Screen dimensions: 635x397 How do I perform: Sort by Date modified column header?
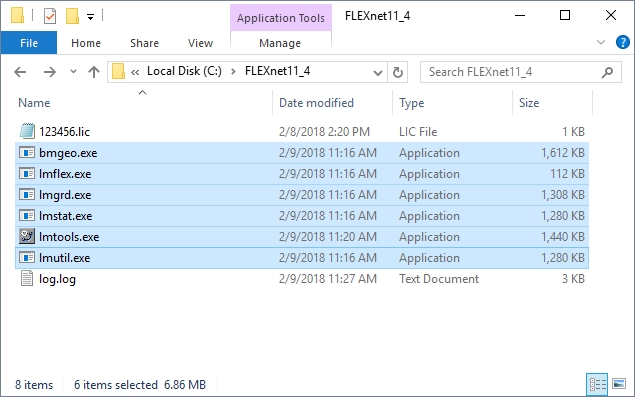pos(316,103)
